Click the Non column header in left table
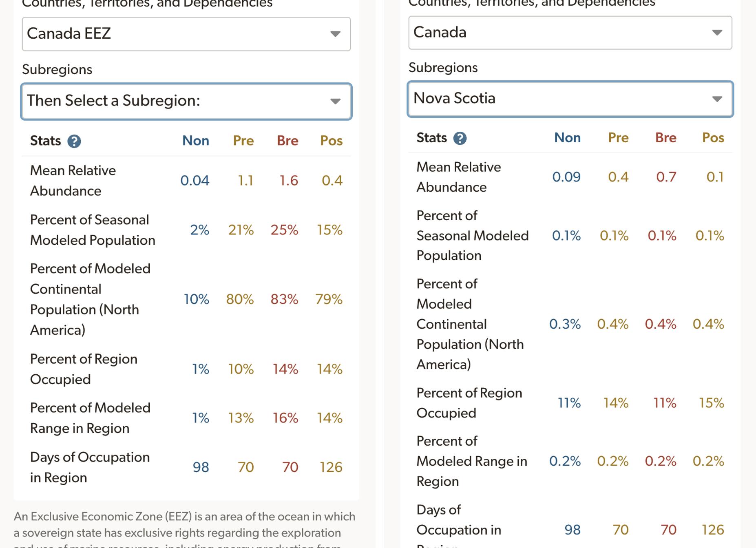The image size is (756, 548). click(195, 141)
